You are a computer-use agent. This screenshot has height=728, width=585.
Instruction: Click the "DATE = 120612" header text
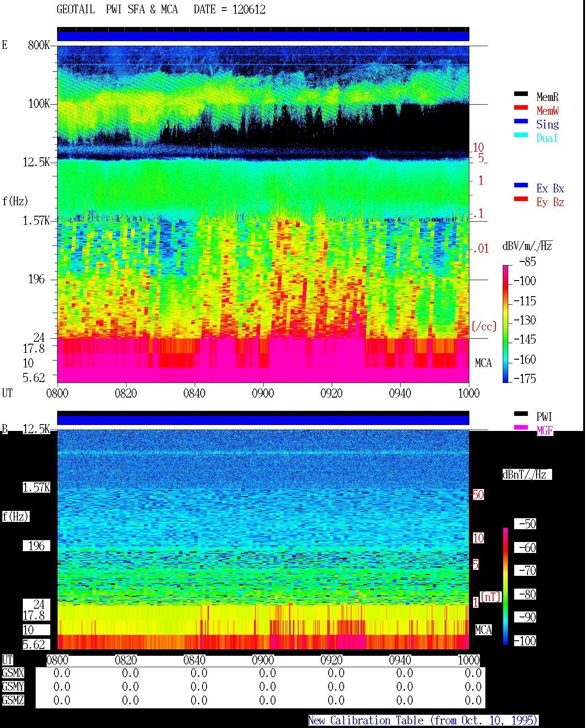(229, 10)
